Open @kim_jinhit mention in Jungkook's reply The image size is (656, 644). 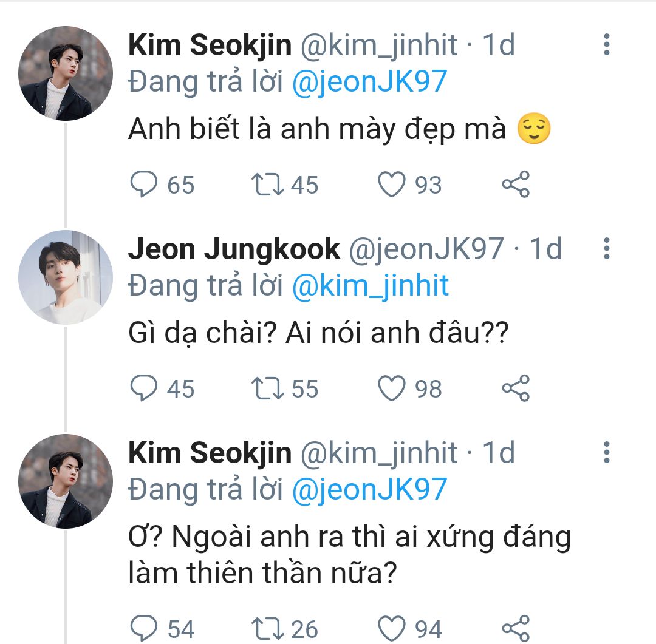(371, 286)
